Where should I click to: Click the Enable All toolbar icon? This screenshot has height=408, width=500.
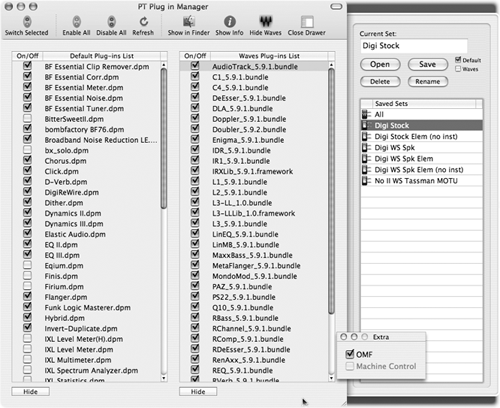77,22
